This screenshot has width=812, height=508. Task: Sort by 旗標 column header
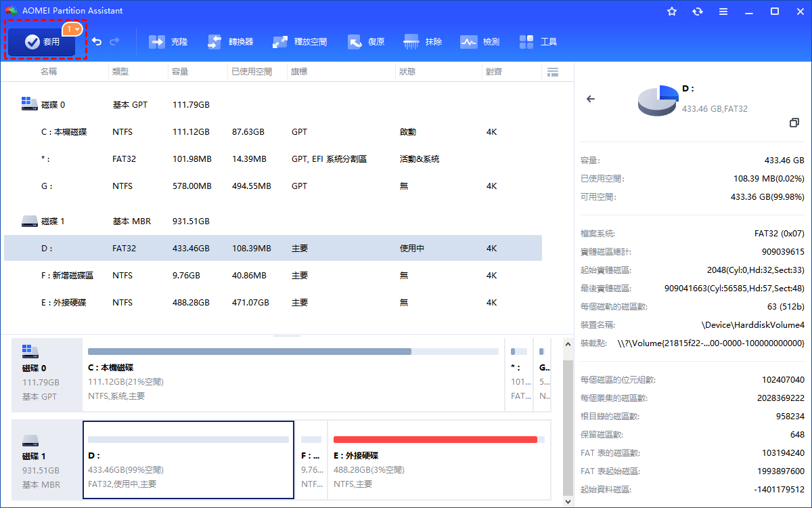point(300,71)
